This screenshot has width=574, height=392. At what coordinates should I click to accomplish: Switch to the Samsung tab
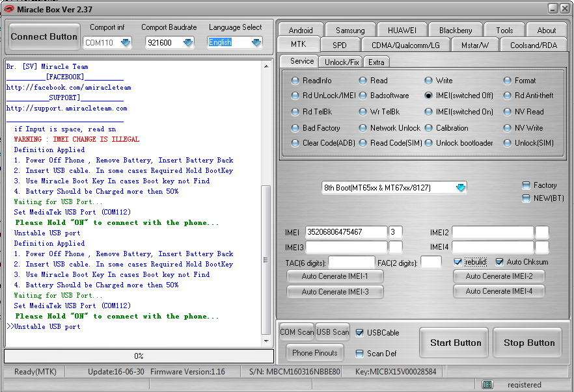[x=350, y=31]
